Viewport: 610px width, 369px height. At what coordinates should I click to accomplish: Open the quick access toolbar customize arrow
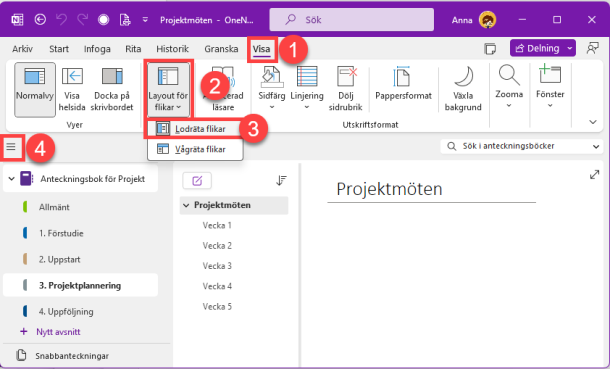click(145, 19)
